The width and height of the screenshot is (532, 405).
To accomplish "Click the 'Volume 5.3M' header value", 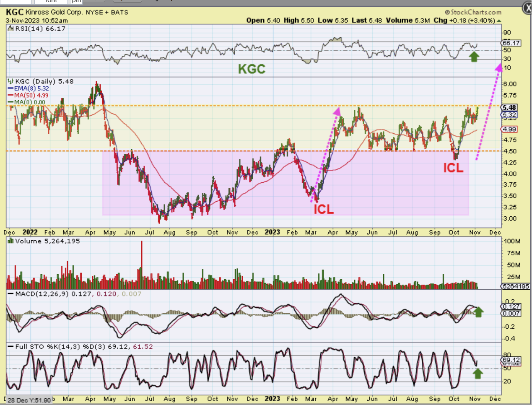I will click(x=408, y=20).
